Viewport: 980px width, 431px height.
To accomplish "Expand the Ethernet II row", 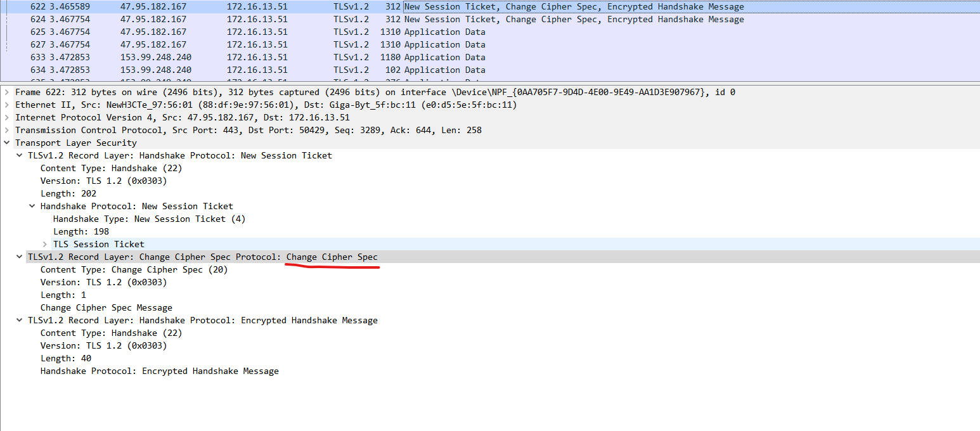I will coord(6,105).
